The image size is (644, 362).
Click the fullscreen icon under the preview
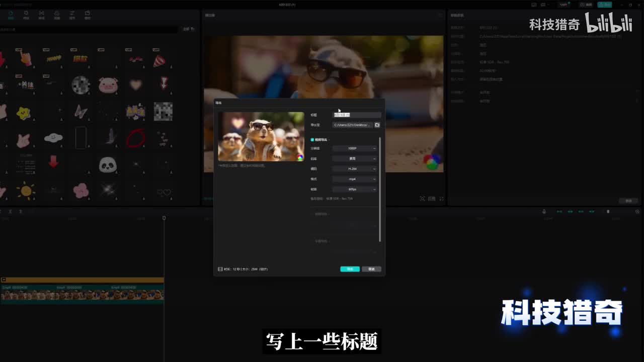(442, 199)
